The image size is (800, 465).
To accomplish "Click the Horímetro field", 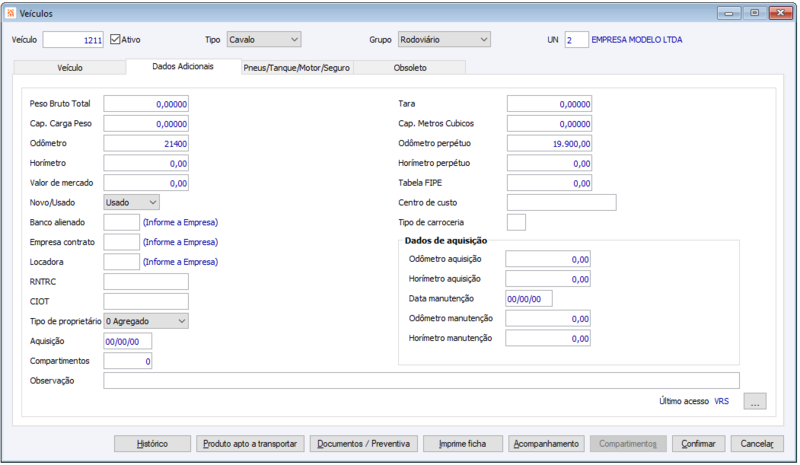I will [146, 163].
